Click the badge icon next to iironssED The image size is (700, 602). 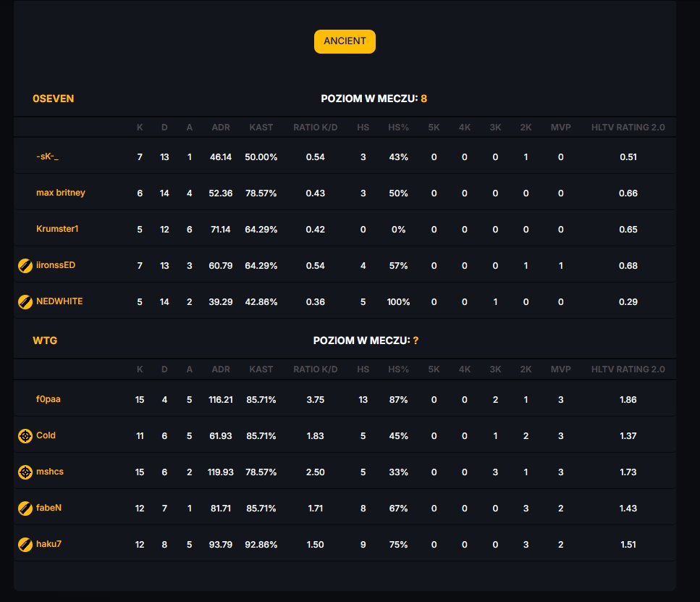click(25, 265)
